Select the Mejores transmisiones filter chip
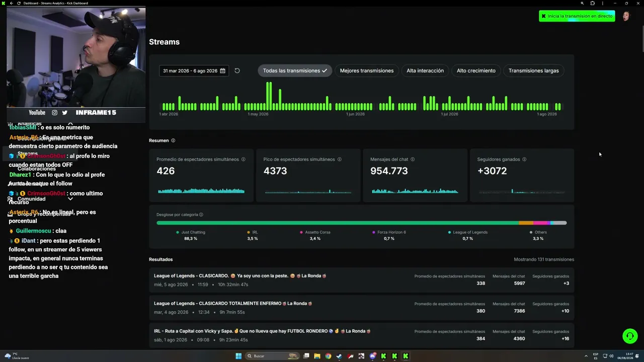 (x=367, y=71)
